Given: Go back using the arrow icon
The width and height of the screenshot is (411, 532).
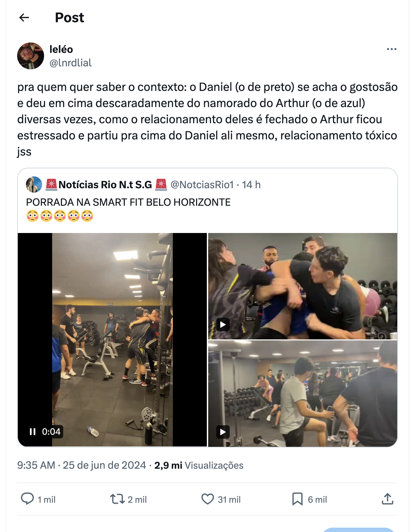Looking at the screenshot, I should click(x=24, y=18).
